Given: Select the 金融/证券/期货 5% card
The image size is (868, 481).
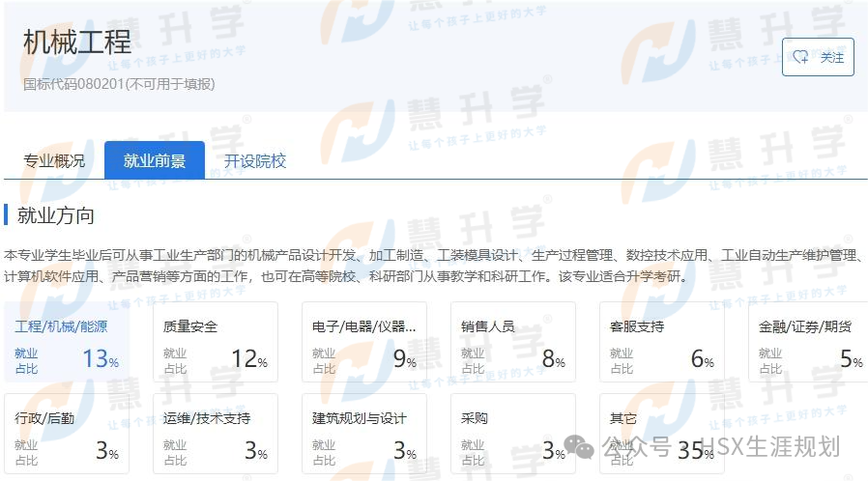Looking at the screenshot, I should [x=808, y=342].
